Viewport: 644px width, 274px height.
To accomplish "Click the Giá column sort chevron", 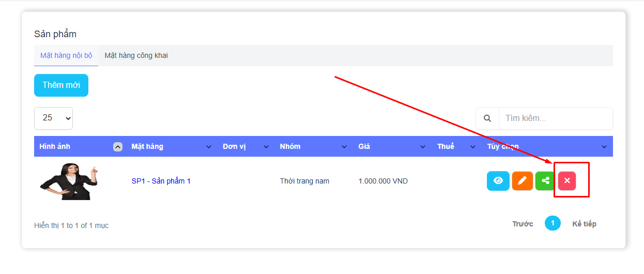I will click(423, 147).
